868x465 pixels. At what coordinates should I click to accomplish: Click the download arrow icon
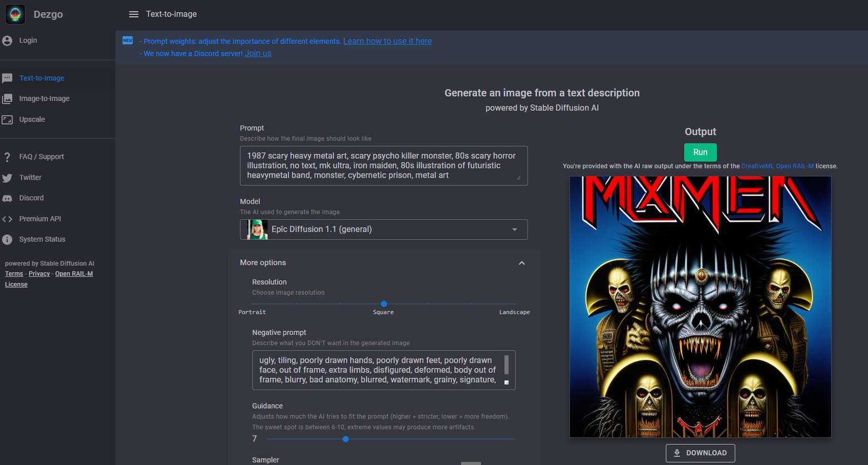(677, 453)
